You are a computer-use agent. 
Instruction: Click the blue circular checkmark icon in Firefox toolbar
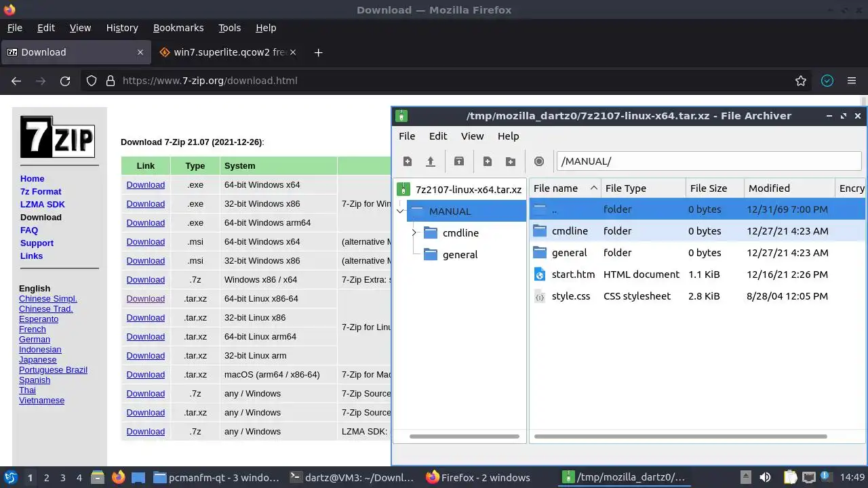[827, 81]
